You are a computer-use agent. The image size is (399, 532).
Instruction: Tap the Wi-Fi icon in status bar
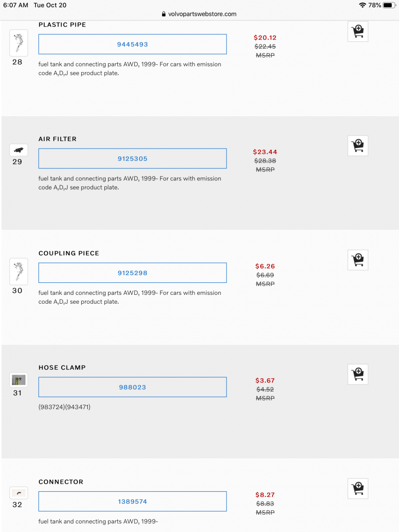[362, 5]
